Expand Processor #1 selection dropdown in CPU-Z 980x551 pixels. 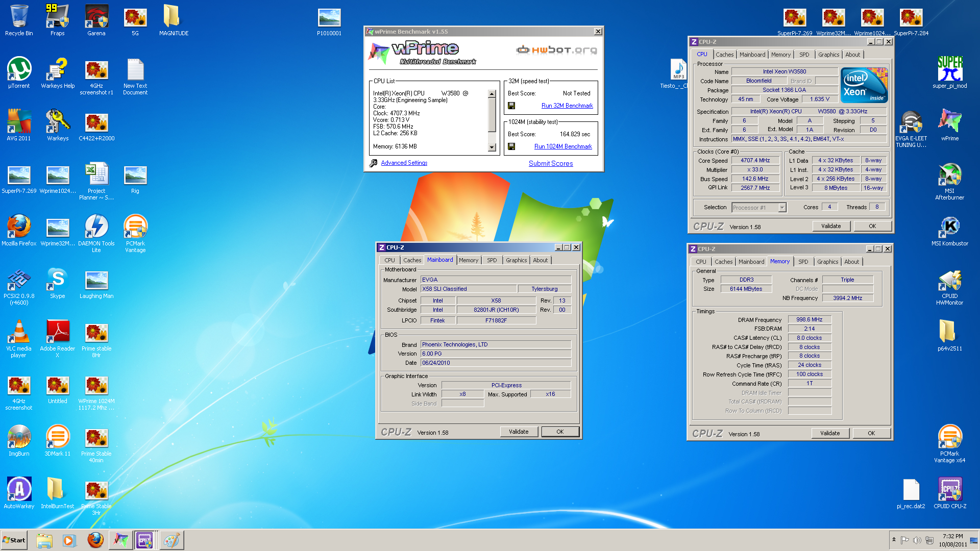pyautogui.click(x=782, y=208)
